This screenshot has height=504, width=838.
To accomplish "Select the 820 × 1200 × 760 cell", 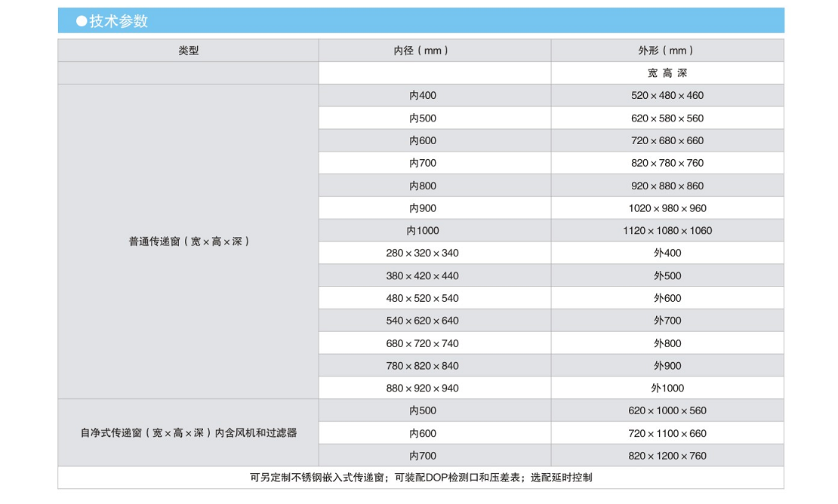I will (667, 456).
